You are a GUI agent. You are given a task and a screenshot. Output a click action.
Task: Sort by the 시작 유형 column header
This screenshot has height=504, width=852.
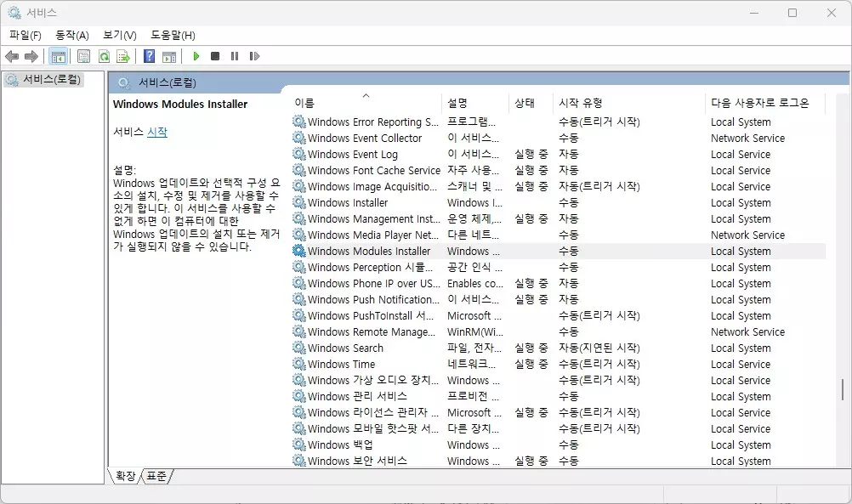tap(630, 103)
